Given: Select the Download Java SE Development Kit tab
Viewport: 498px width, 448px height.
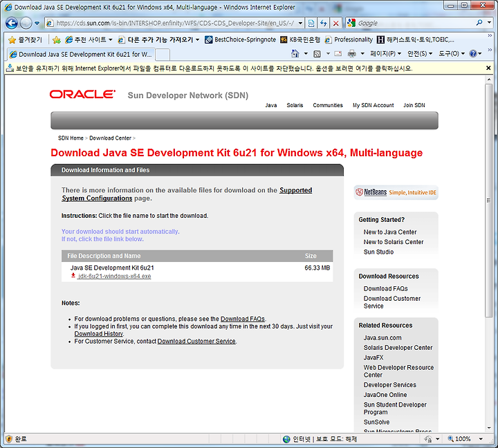Looking at the screenshot, I should pos(81,55).
